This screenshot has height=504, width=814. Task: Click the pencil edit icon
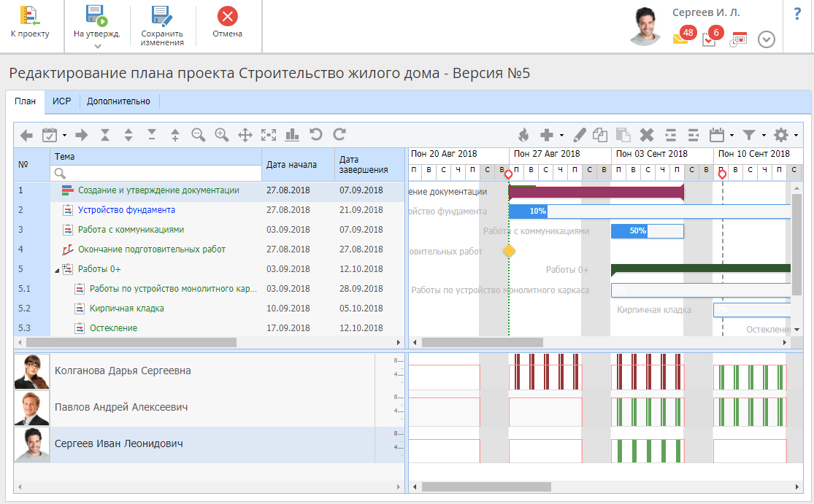pyautogui.click(x=580, y=135)
